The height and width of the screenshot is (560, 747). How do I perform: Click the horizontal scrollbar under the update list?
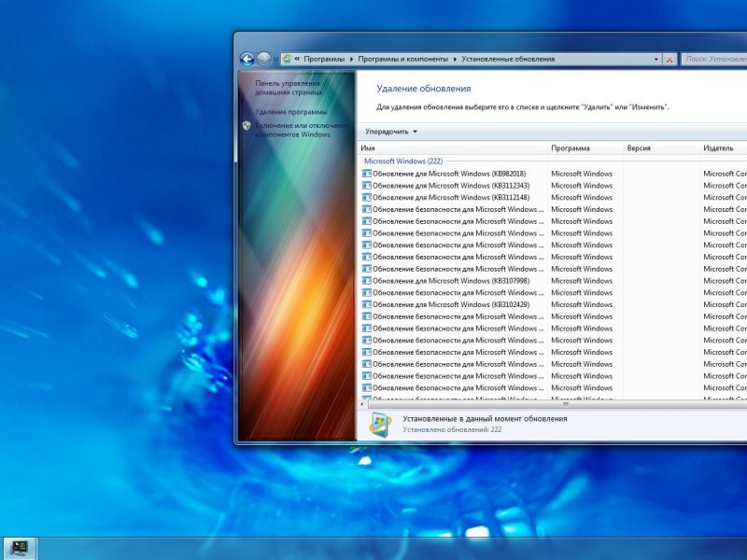tap(560, 405)
